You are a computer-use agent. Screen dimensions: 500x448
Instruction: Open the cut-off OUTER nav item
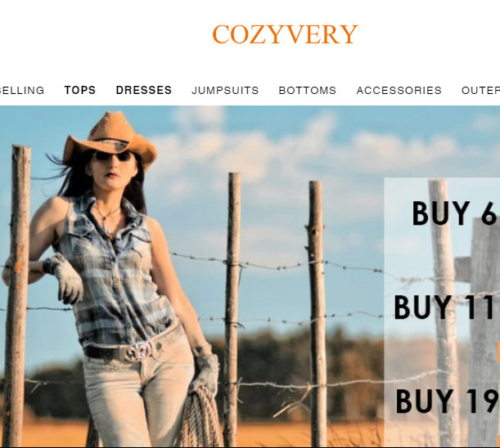tap(480, 91)
